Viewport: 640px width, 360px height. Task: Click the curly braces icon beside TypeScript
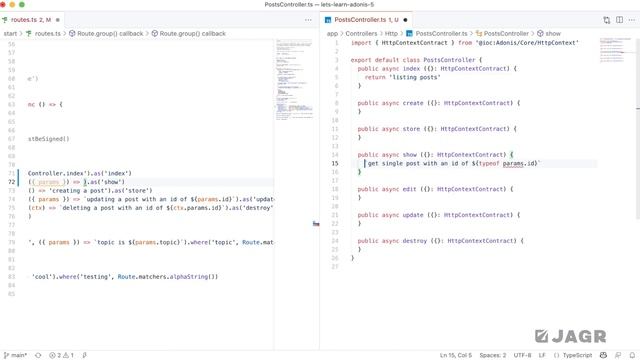556,355
